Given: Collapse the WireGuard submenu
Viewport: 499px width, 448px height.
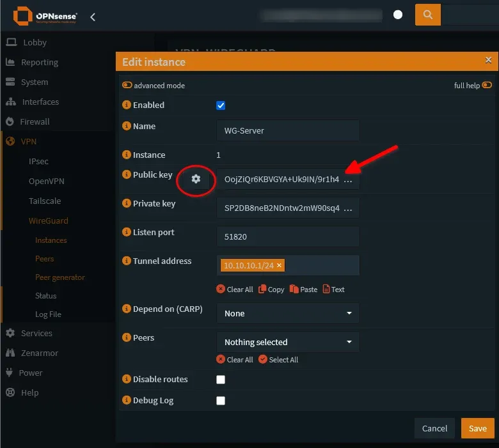Looking at the screenshot, I should tap(49, 220).
